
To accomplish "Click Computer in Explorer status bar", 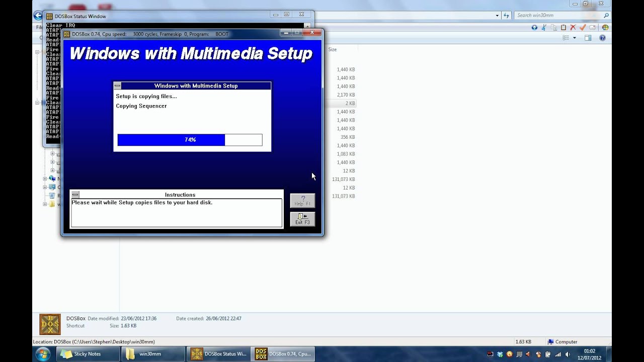I will [x=562, y=342].
